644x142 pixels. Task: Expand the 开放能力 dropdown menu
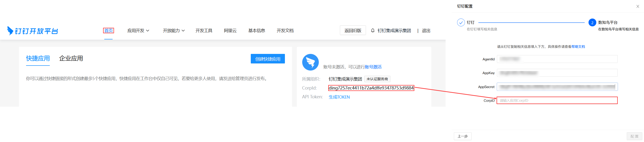[x=174, y=31]
